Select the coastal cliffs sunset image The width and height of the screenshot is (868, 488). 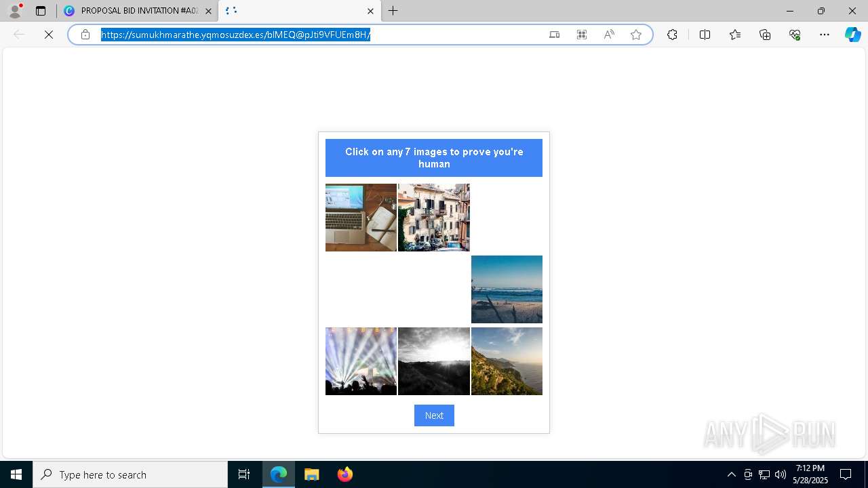click(507, 361)
